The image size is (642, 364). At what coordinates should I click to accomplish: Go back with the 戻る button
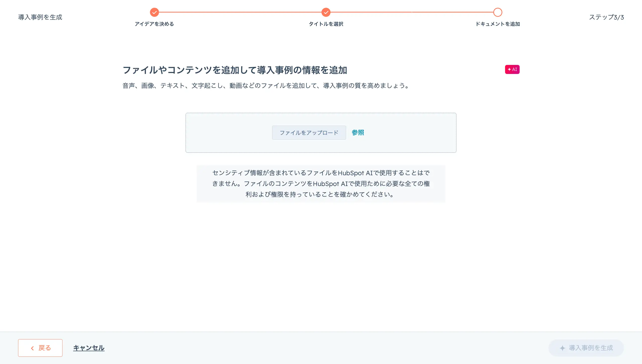click(x=40, y=348)
